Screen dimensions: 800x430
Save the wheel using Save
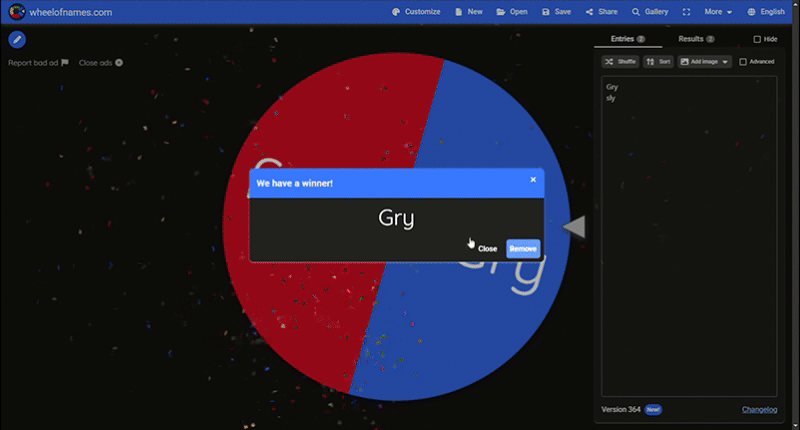click(x=556, y=12)
